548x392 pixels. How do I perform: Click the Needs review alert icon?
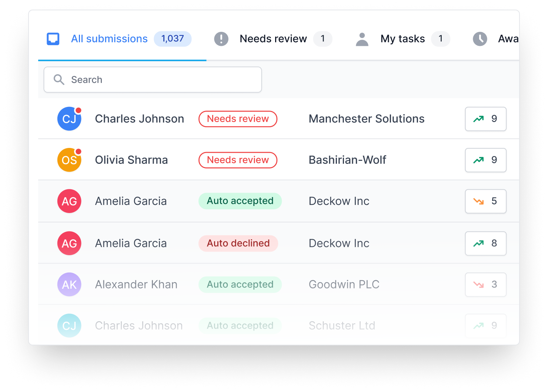point(221,39)
